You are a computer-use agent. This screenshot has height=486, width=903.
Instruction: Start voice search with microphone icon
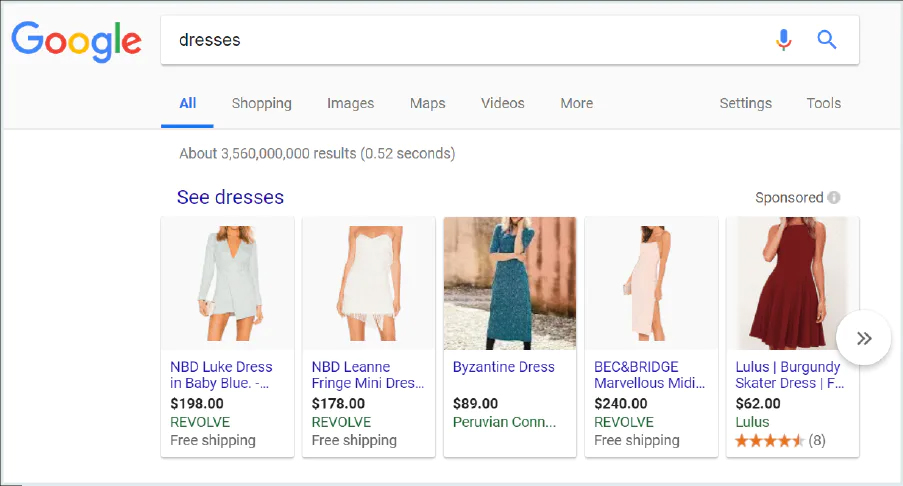pos(783,40)
